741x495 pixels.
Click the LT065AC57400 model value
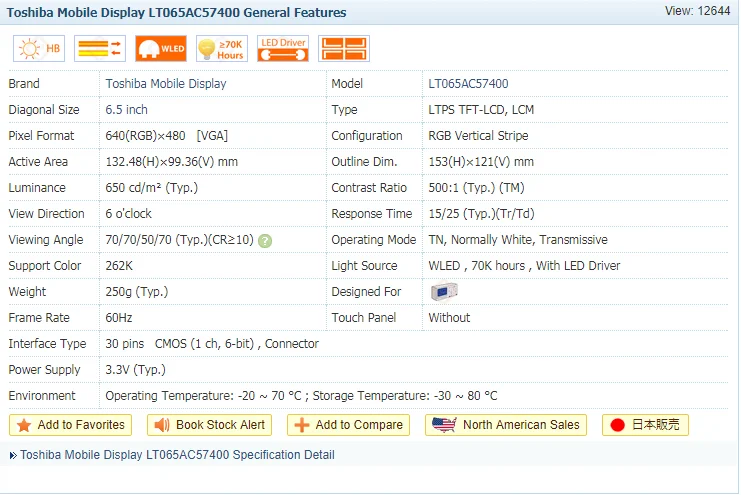[x=468, y=84]
